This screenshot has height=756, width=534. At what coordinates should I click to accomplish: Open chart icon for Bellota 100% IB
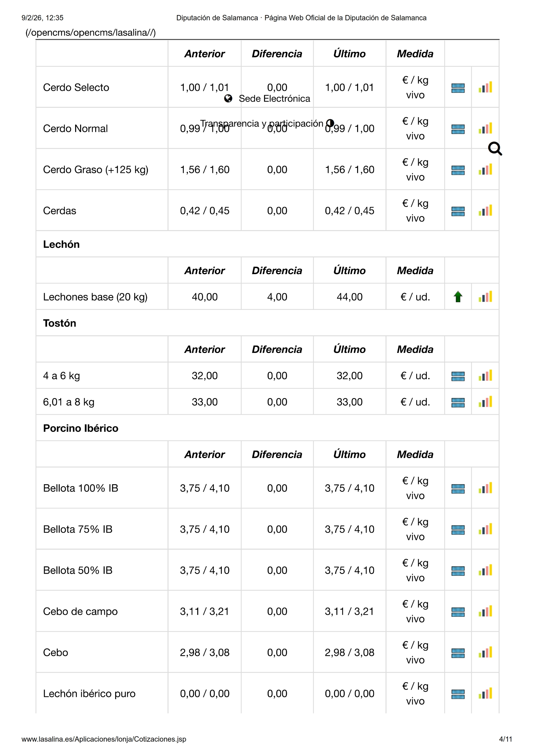[x=485, y=488]
